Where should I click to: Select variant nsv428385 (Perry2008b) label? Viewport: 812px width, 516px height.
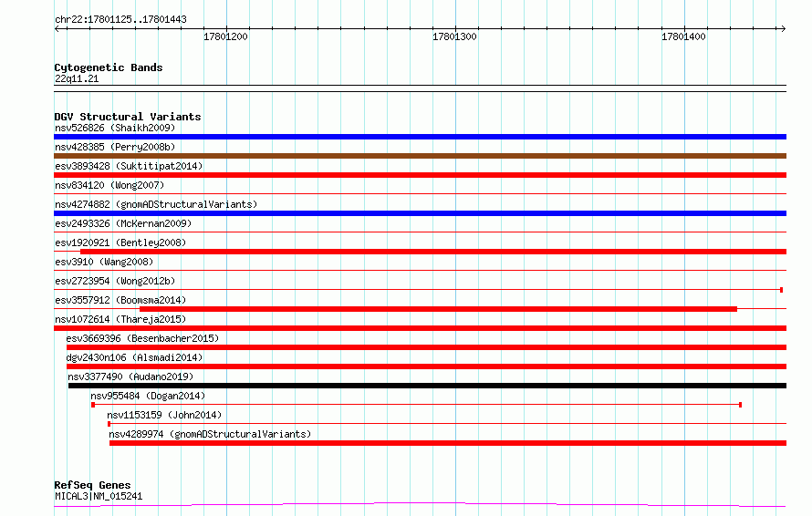[115, 147]
